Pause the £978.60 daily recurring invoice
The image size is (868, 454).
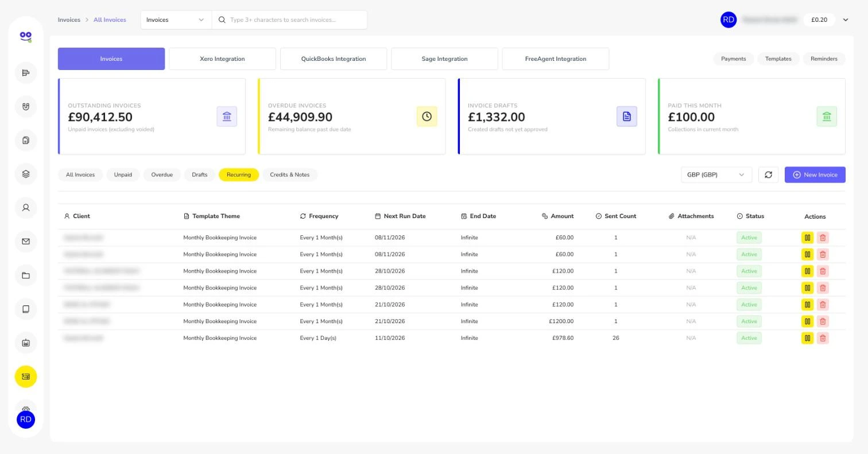click(807, 338)
